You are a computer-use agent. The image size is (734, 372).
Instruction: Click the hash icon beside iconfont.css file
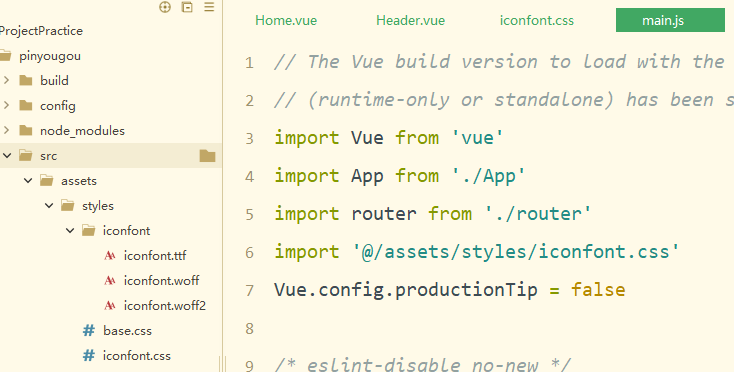[x=89, y=356]
